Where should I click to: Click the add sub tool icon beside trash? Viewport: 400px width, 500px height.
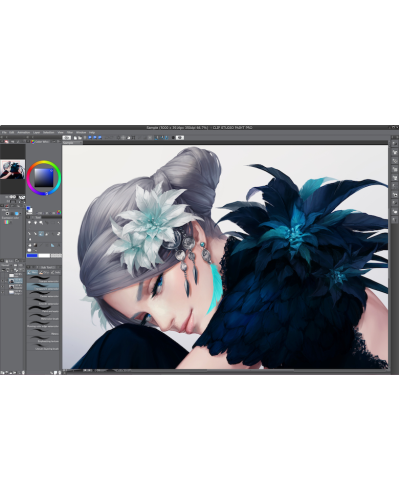pos(56,372)
